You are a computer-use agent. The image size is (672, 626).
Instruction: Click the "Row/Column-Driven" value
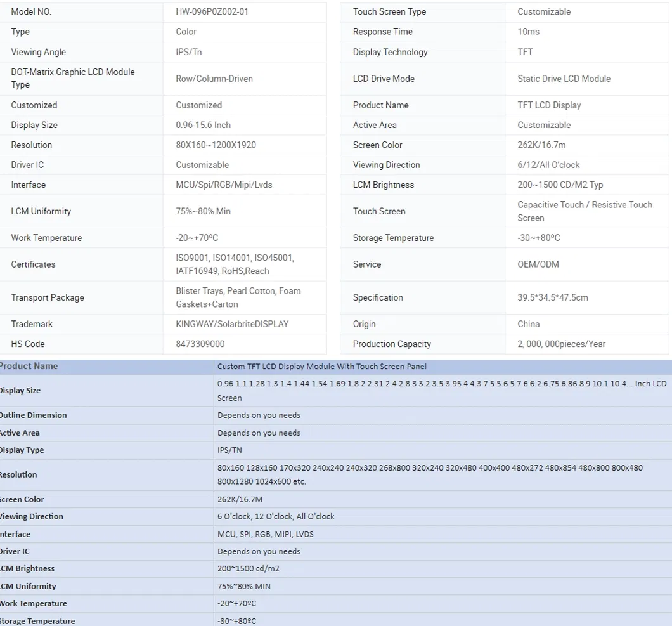(214, 79)
